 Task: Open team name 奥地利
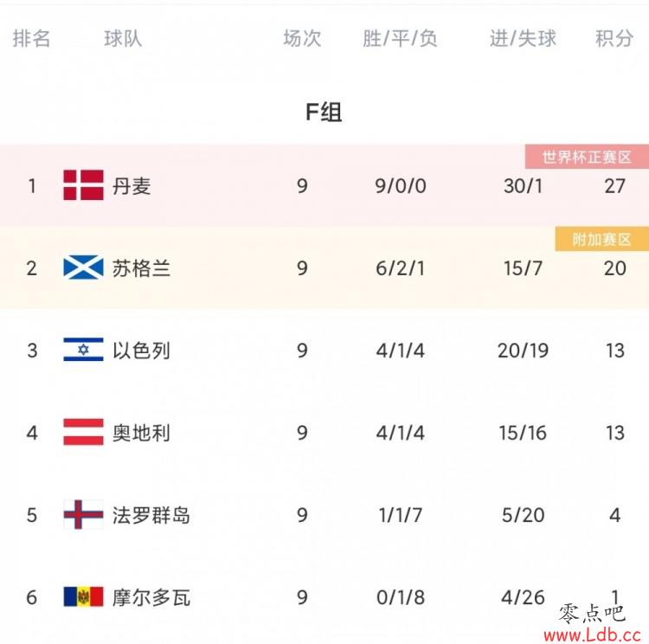pos(141,433)
